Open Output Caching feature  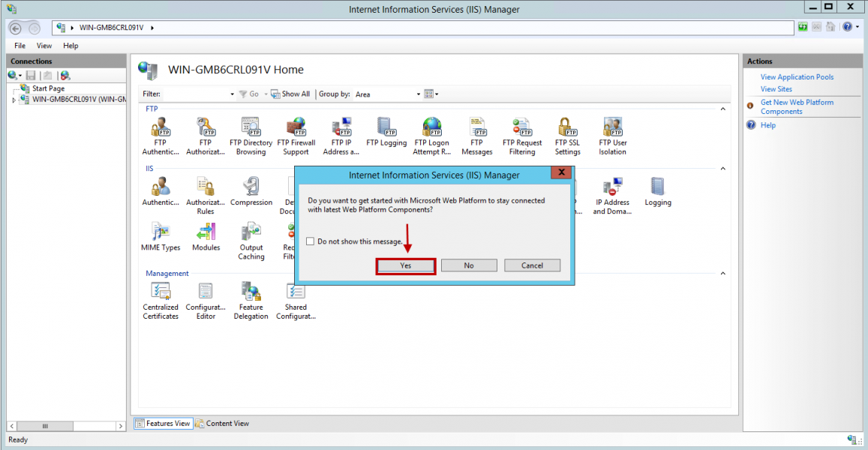(x=251, y=241)
